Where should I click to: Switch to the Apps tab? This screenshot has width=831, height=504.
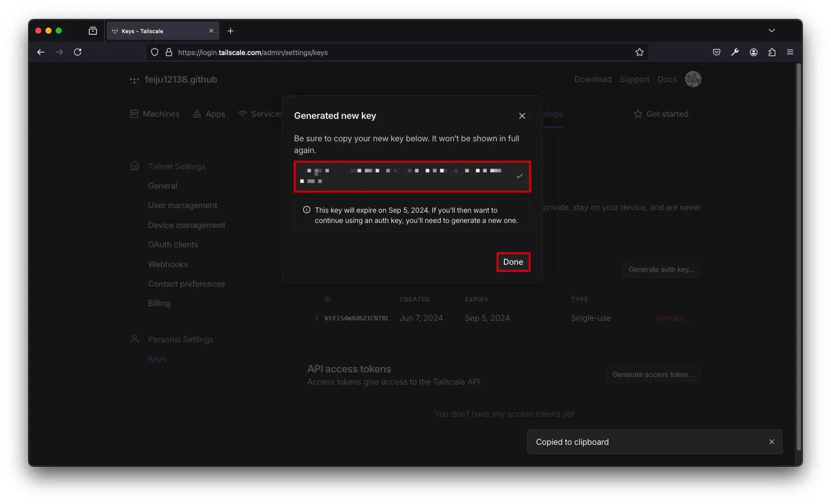coord(209,114)
